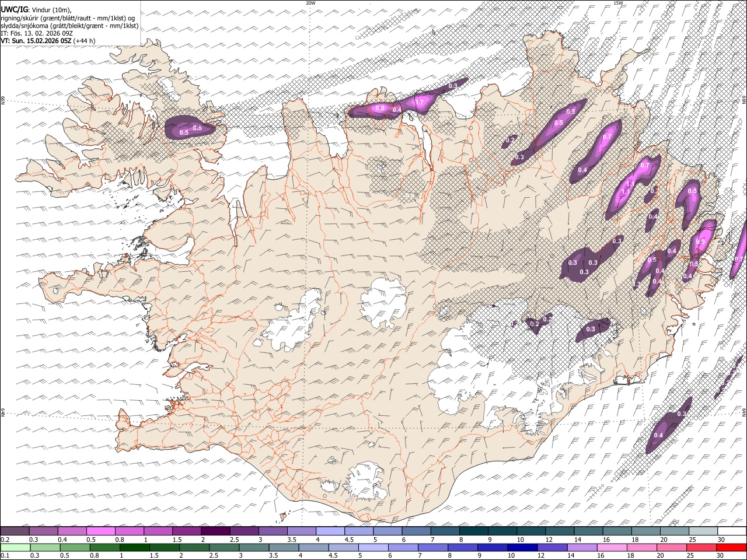Click bright red swatch after 30, bottom legend

[x=731, y=547]
